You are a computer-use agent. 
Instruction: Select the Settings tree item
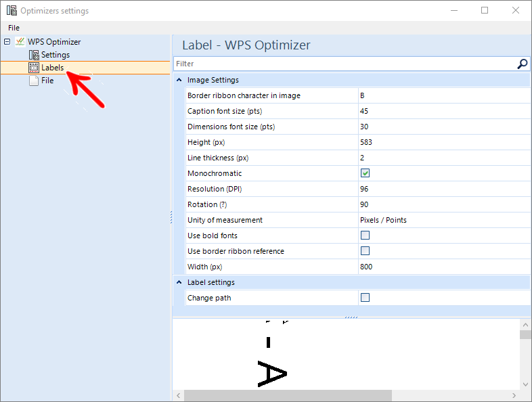click(56, 55)
